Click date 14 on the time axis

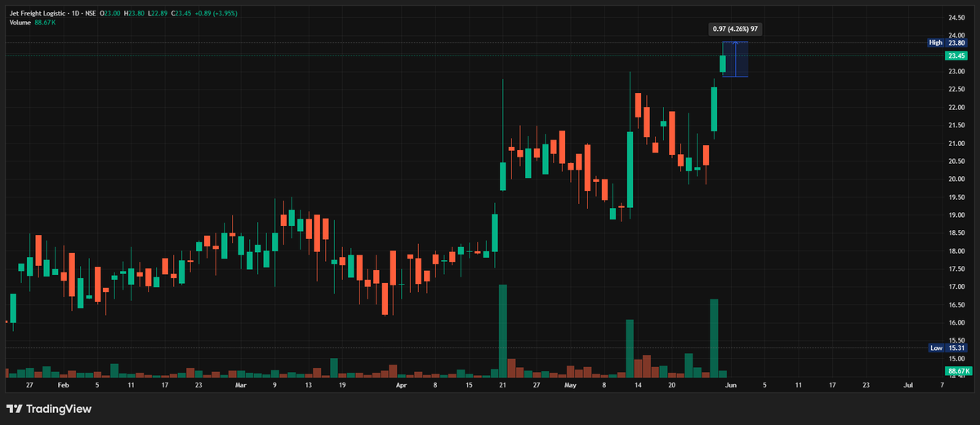638,383
